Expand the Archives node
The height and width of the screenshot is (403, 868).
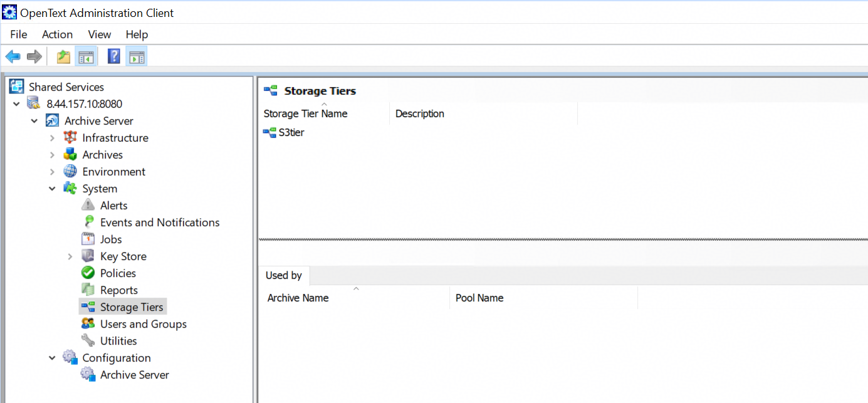tap(53, 155)
